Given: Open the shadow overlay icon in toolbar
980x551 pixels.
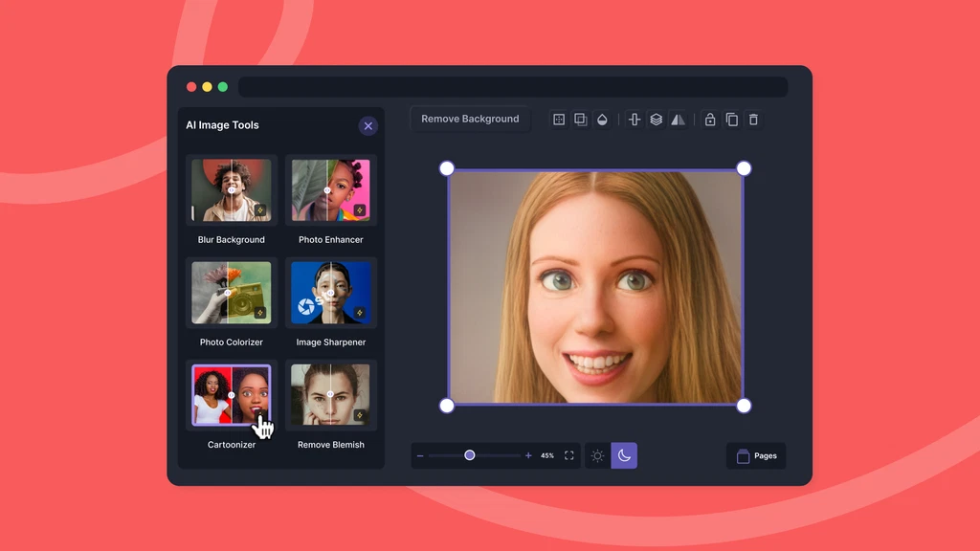Looking at the screenshot, I should click(580, 120).
